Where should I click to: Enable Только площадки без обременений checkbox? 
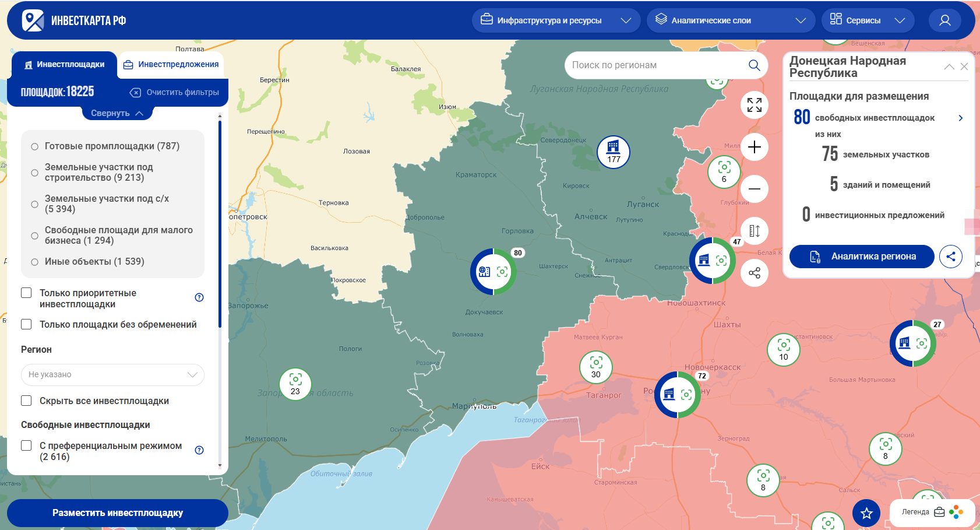pos(26,324)
